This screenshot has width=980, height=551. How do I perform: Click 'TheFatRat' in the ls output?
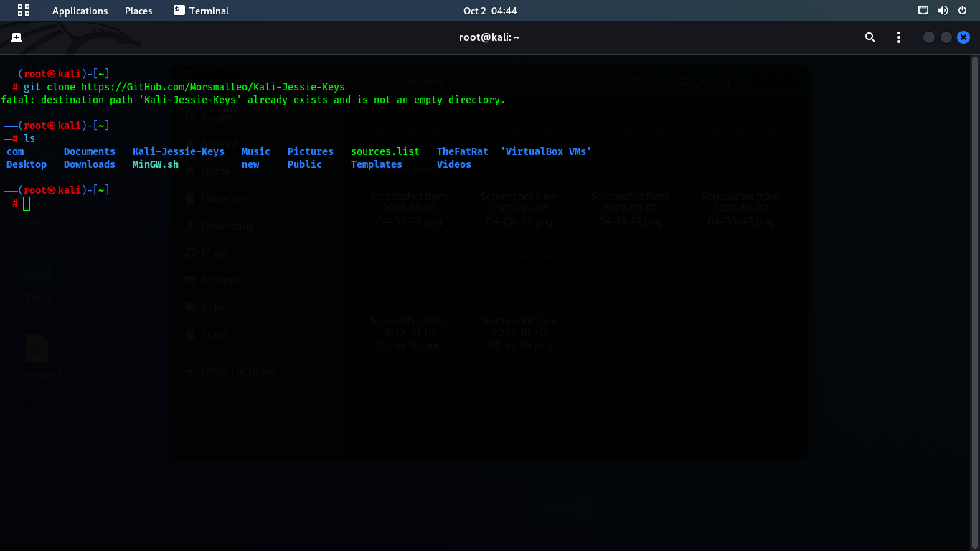pyautogui.click(x=463, y=151)
